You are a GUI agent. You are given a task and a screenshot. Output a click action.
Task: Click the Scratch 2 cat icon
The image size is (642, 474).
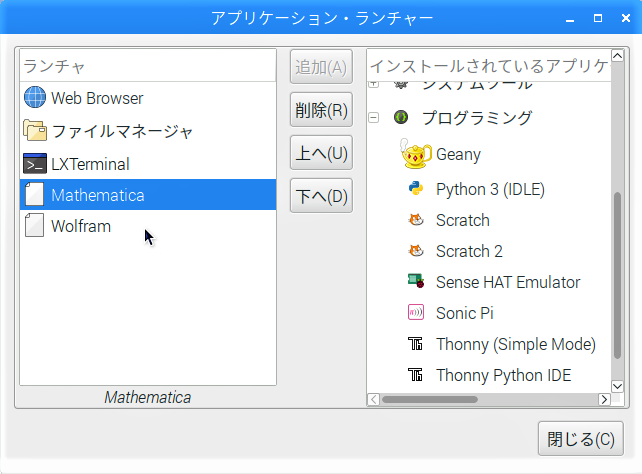[x=416, y=251]
